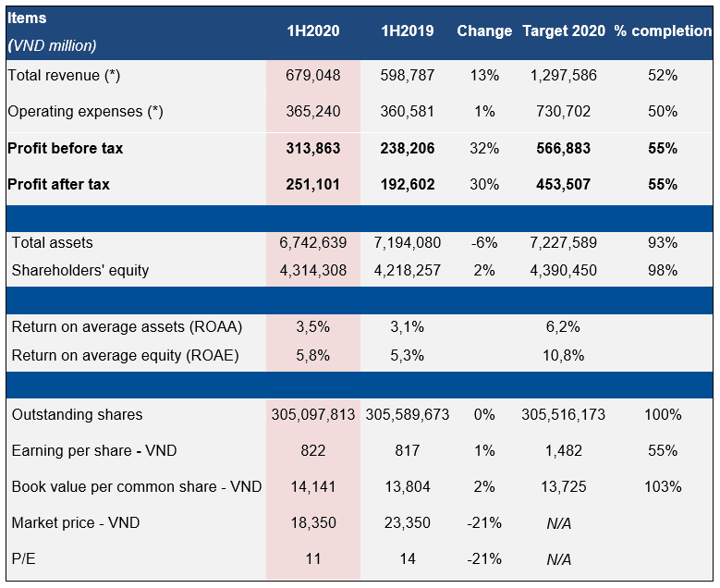Click the % completion column header

[x=663, y=31]
